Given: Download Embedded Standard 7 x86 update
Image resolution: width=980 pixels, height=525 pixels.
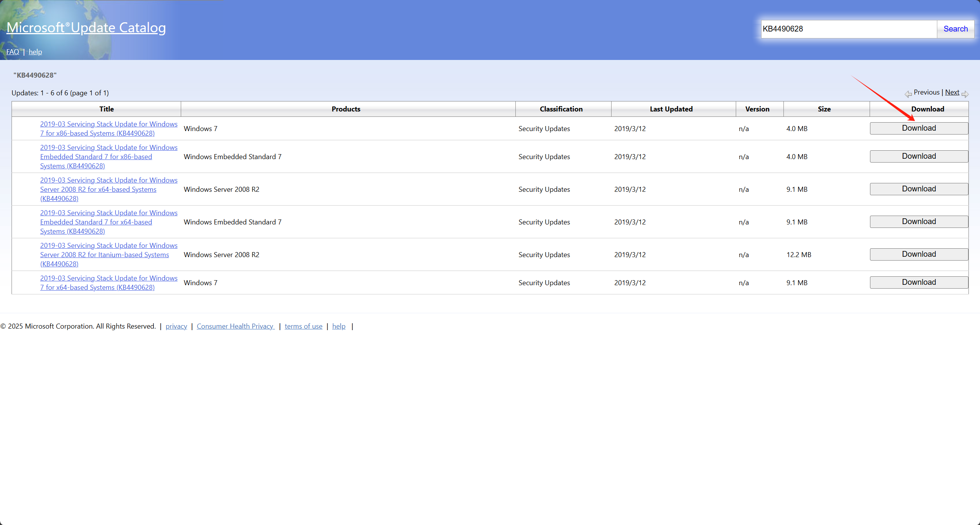Looking at the screenshot, I should coord(919,156).
